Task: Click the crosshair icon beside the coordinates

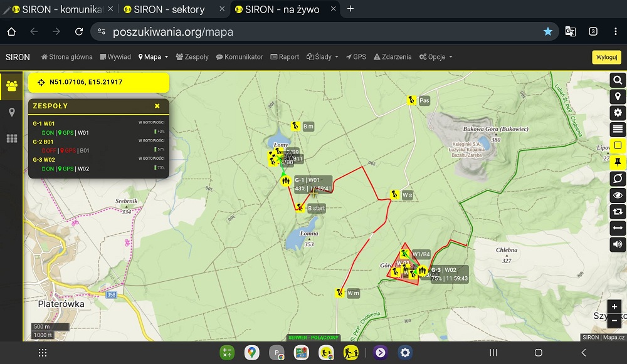Action: click(41, 82)
